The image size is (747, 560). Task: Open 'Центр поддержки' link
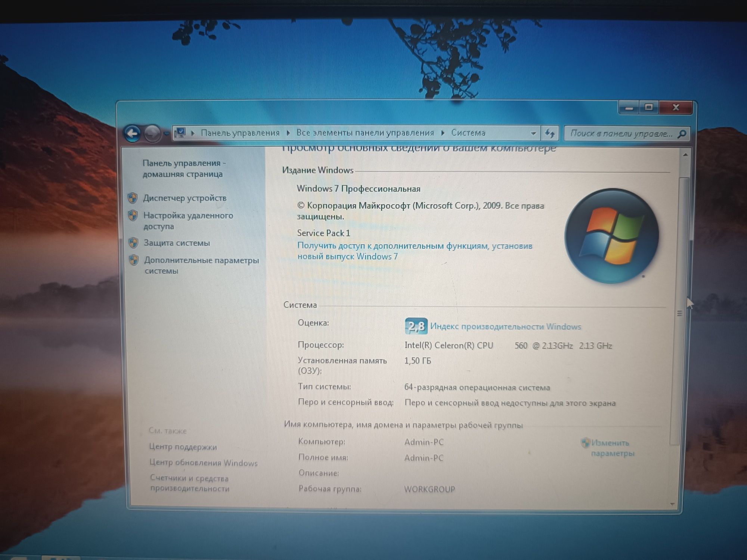(x=183, y=447)
